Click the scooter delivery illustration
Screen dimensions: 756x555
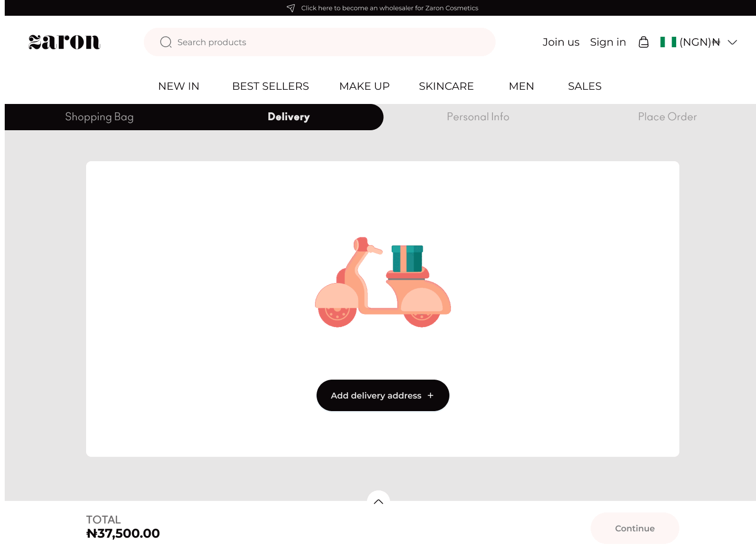tap(383, 282)
